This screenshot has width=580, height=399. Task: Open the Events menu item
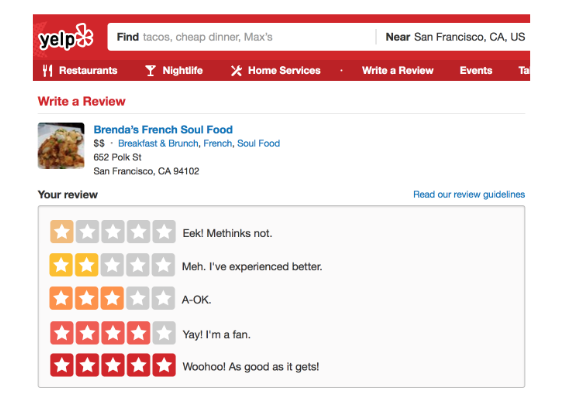476,70
